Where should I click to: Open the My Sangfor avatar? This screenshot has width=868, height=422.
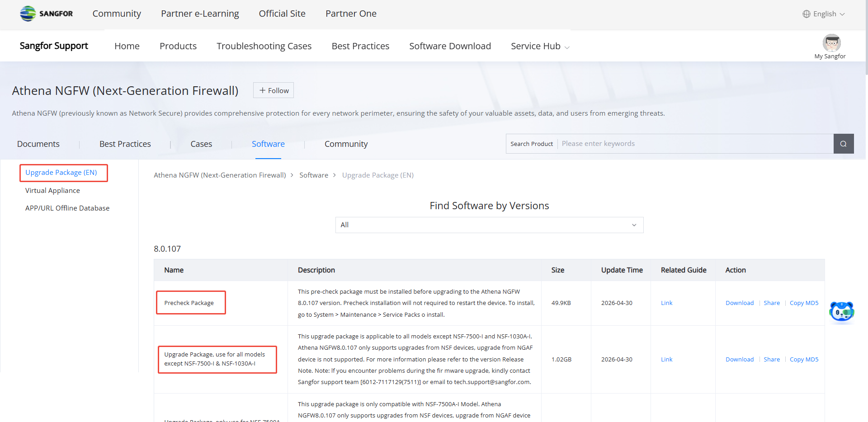pyautogui.click(x=831, y=43)
